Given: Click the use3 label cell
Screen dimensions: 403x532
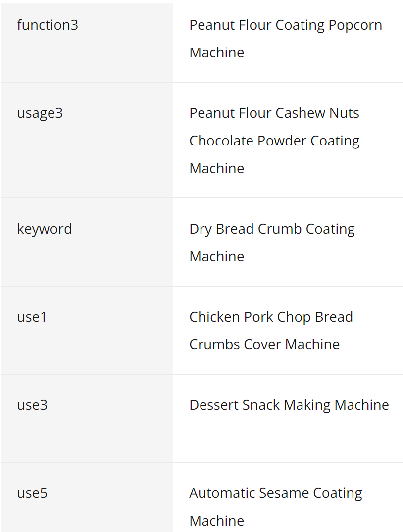Looking at the screenshot, I should (33, 405).
